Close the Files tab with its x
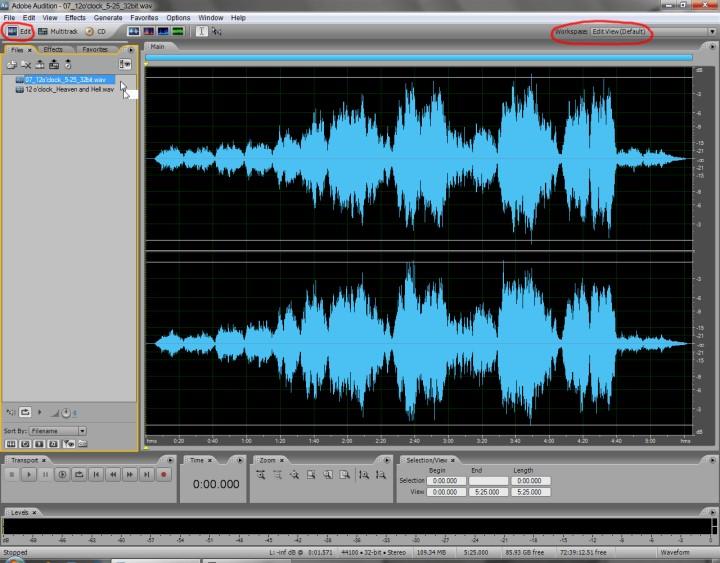720x563 pixels. click(x=30, y=50)
